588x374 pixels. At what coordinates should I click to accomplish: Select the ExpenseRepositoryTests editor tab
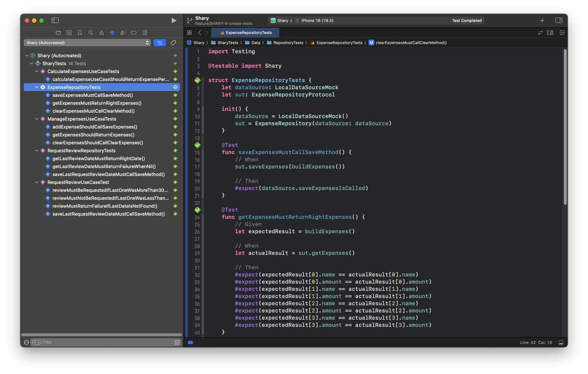(246, 33)
